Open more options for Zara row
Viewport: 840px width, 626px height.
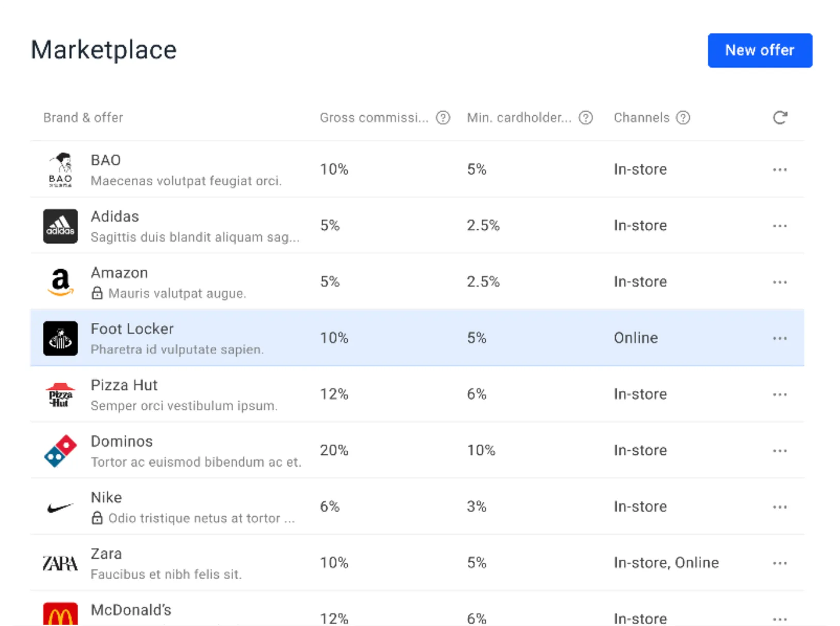tap(780, 563)
